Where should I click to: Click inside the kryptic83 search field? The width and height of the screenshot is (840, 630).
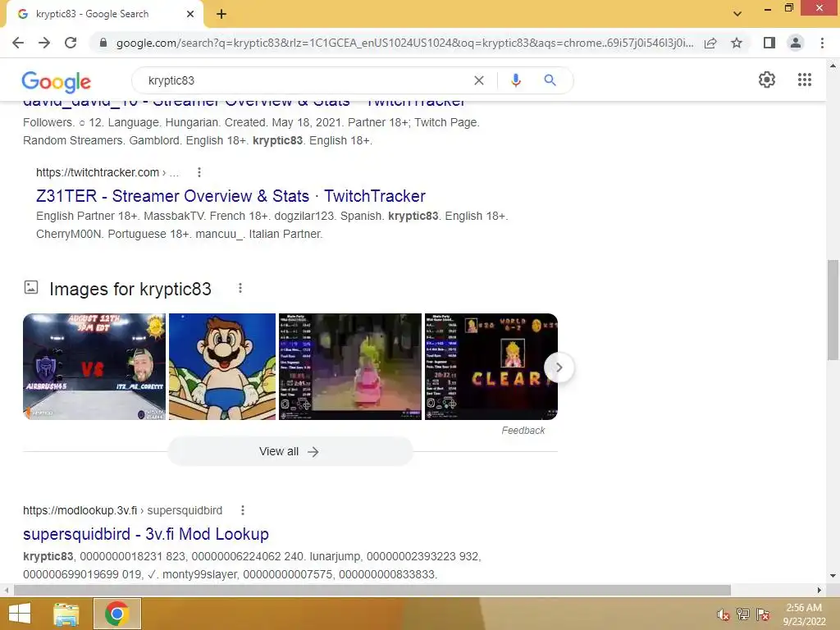[x=305, y=80]
